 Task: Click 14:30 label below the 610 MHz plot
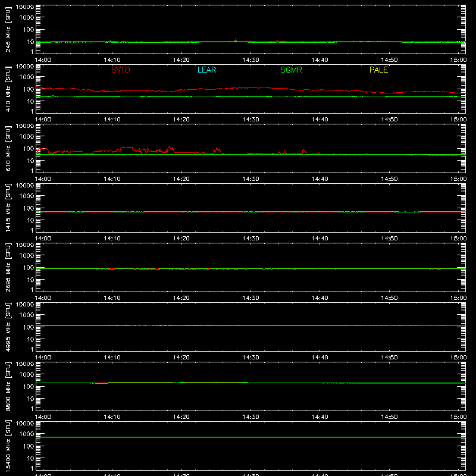tap(250, 179)
